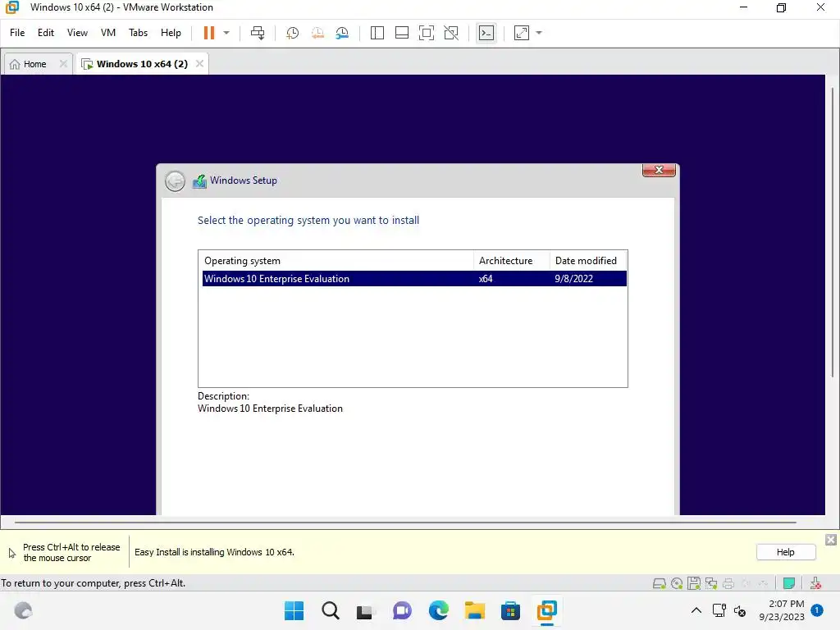Select Windows 10 Enterprise Evaluation row
This screenshot has width=840, height=630.
(414, 279)
